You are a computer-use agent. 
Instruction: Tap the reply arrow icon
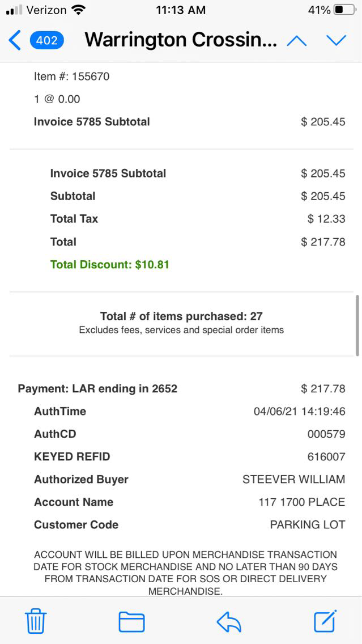[229, 621]
